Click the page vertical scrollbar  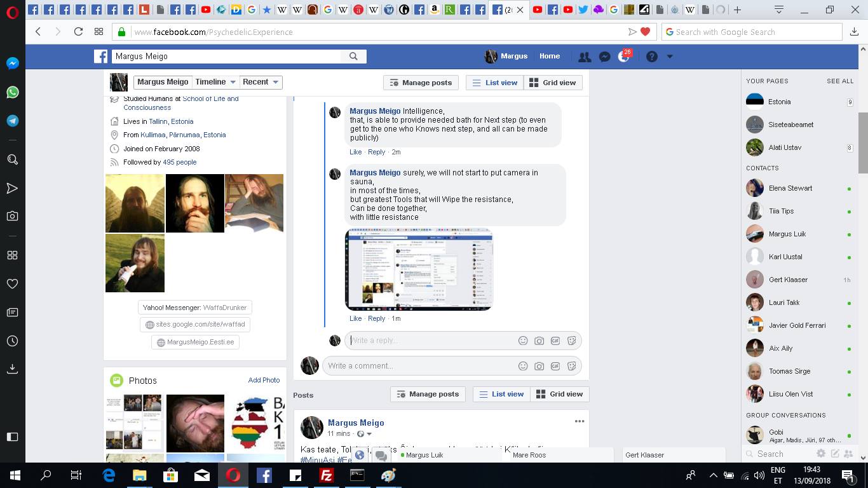(x=863, y=142)
